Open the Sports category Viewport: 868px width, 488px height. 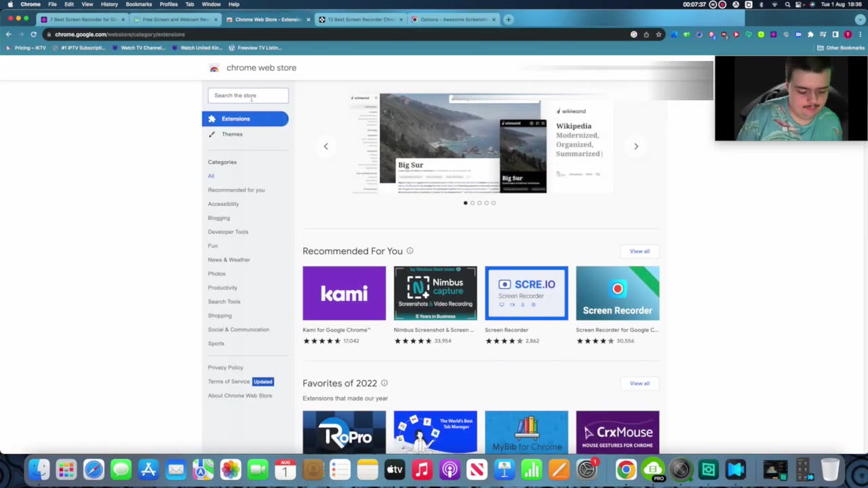(216, 344)
